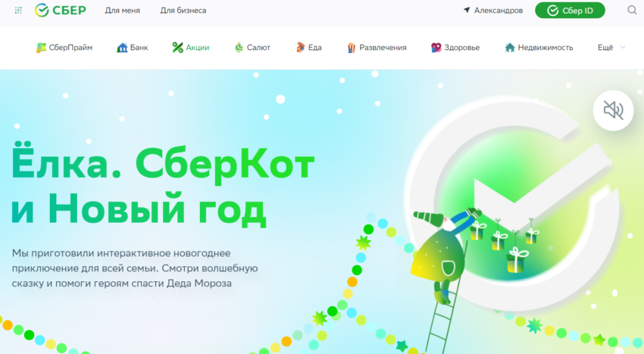Click the СберПрайм icon
The height and width of the screenshot is (354, 644).
41,48
